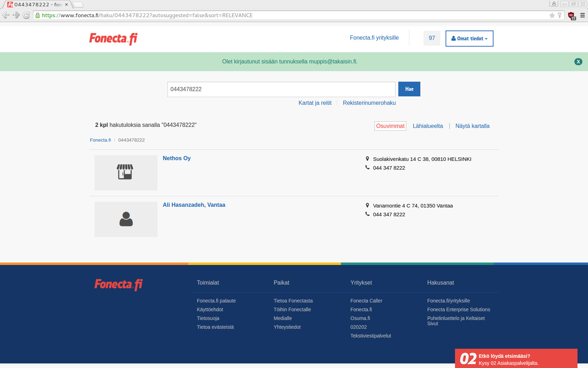
Task: Click the browser reload icon
Action: coord(26,15)
